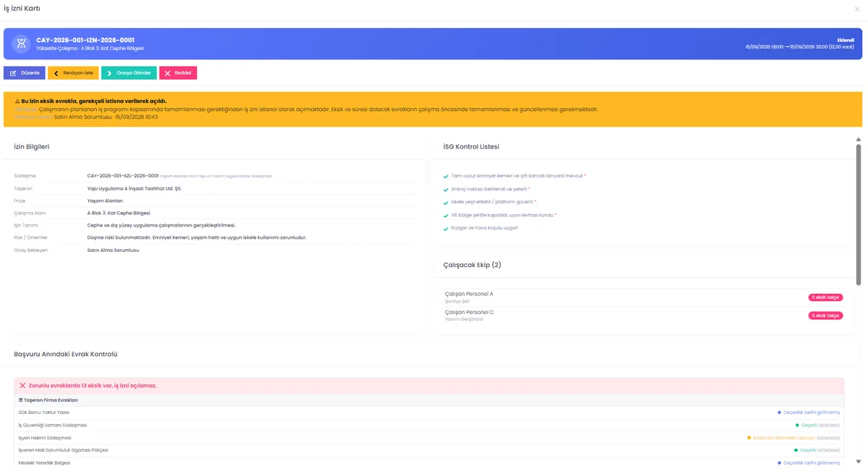This screenshot has width=868, height=469.
Task: Select the İşyeri Hekimi Sözleşmesi document row
Action: (429, 437)
